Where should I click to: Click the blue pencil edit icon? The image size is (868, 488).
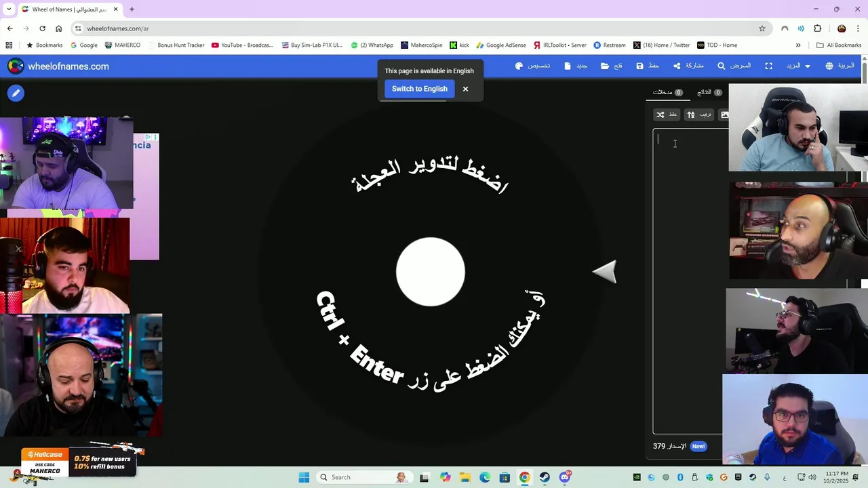click(x=16, y=93)
